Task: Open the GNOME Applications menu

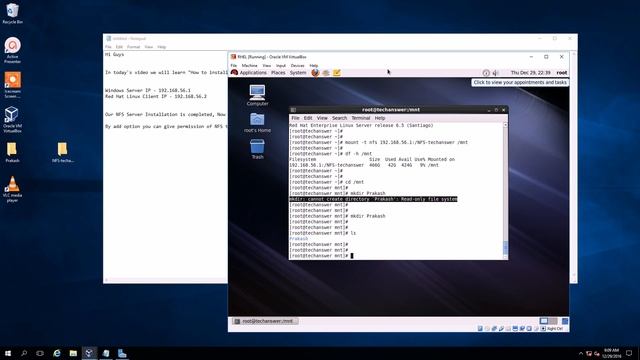Action: tap(253, 73)
